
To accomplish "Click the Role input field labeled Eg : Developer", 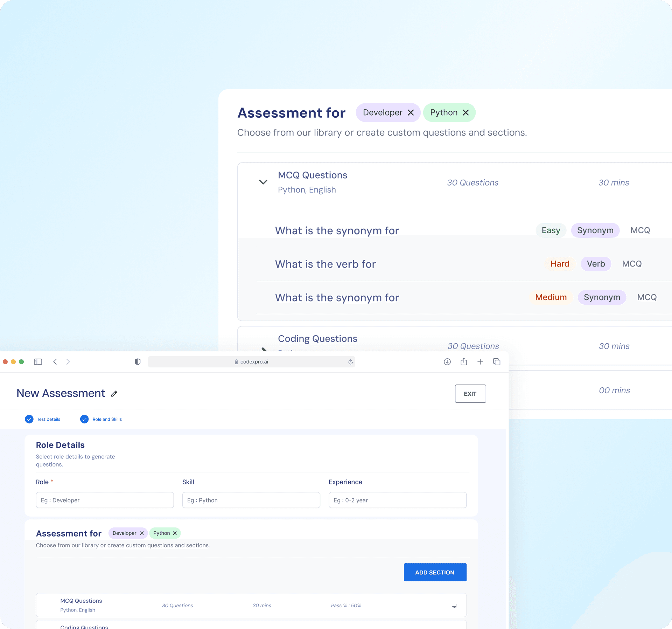I will (104, 500).
